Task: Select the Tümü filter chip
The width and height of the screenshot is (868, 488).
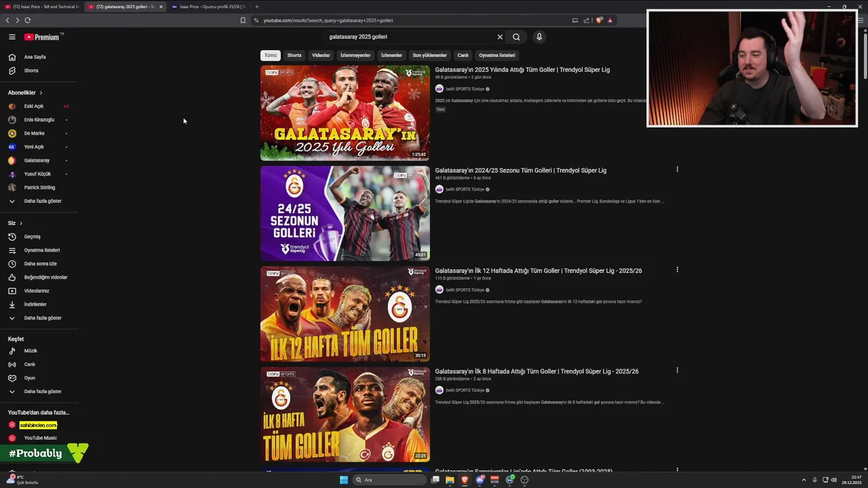Action: (x=271, y=56)
